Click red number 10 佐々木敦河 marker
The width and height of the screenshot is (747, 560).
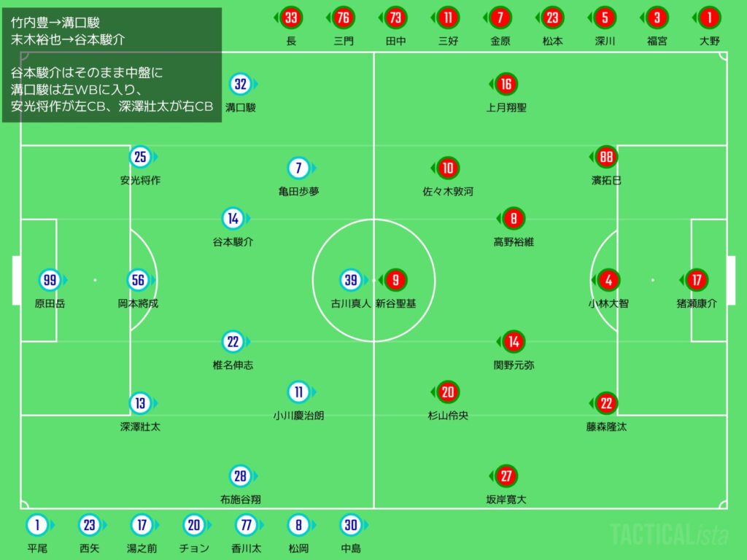pos(448,168)
